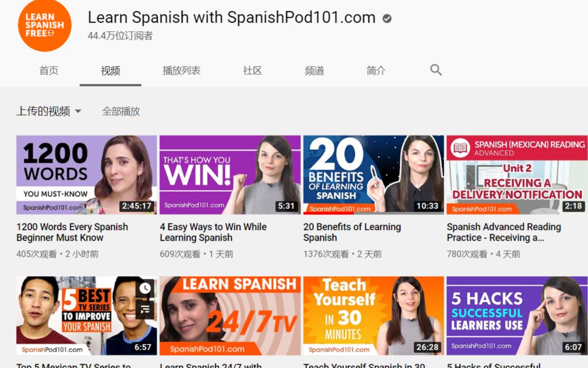Viewport: 588px width, 368px height.
Task: Open the 频道 tab
Action: click(x=314, y=70)
